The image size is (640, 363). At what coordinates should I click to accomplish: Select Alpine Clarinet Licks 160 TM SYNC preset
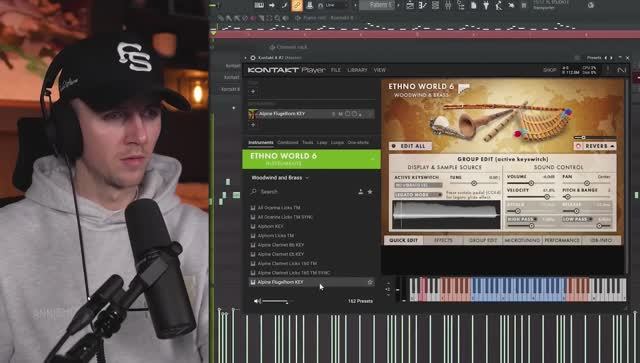311,273
